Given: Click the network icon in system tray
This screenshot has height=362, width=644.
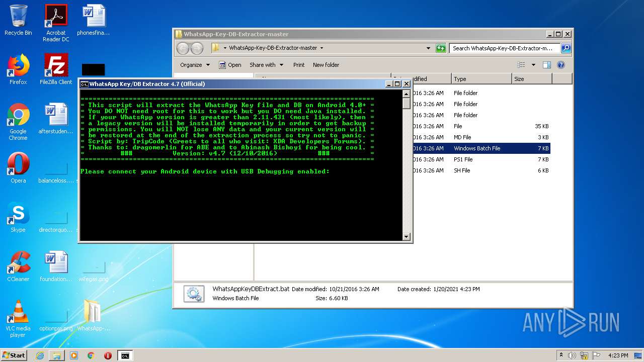Looking at the screenshot, I should [584, 355].
